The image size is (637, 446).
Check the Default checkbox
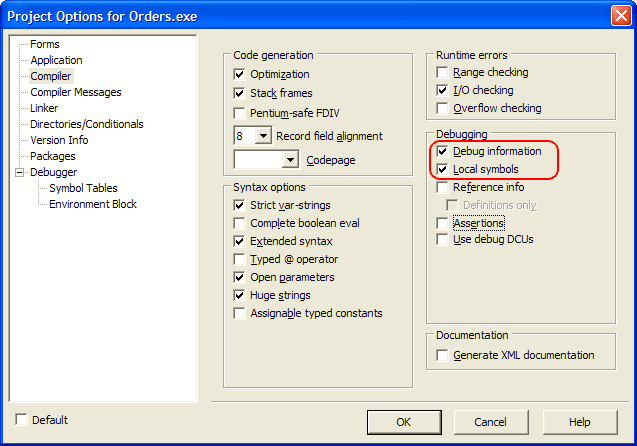22,420
